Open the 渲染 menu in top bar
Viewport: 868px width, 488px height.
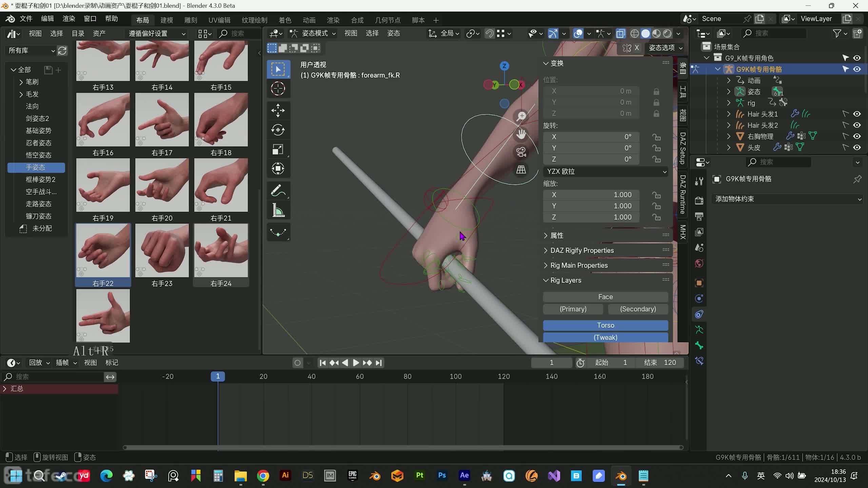(x=69, y=19)
